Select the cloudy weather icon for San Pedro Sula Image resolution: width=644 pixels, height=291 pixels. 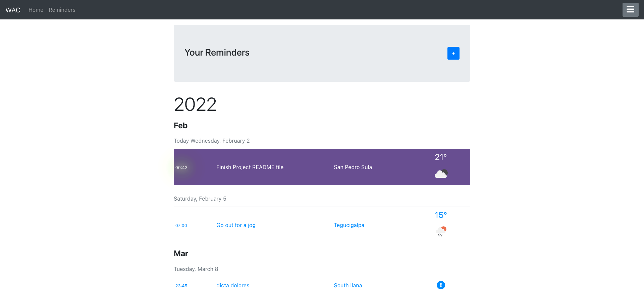pyautogui.click(x=441, y=173)
